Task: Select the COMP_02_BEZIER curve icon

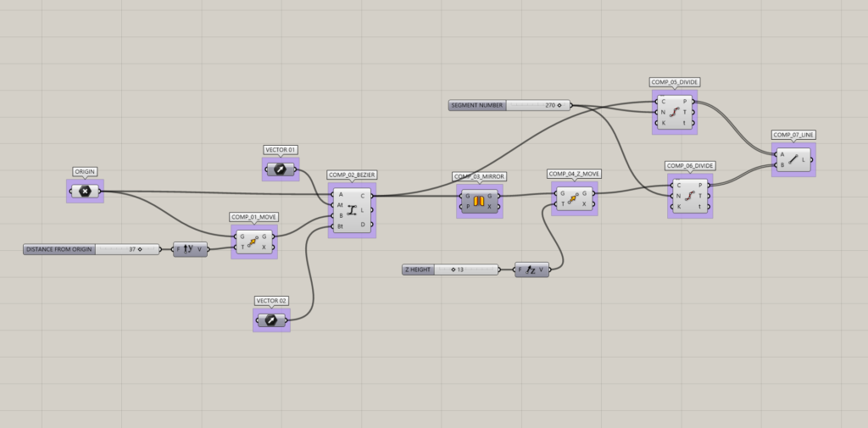Action: tap(352, 210)
